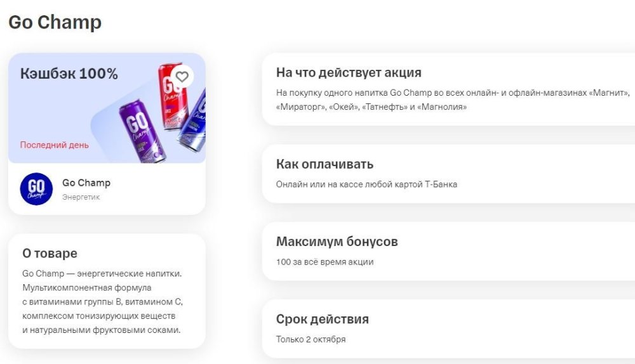Viewport: 635px width, 364px height.
Task: Click the 100 за всё время акции text
Action: tap(324, 262)
